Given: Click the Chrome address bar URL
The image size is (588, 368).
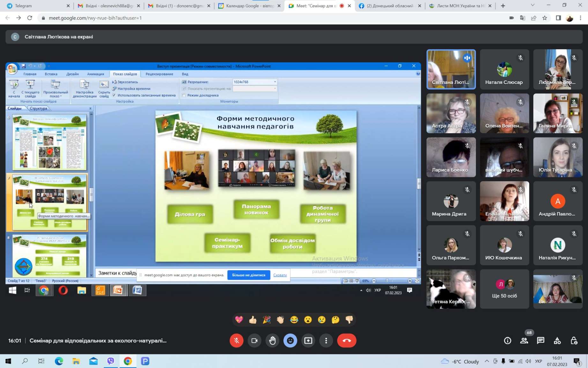Looking at the screenshot, I should pyautogui.click(x=95, y=18).
